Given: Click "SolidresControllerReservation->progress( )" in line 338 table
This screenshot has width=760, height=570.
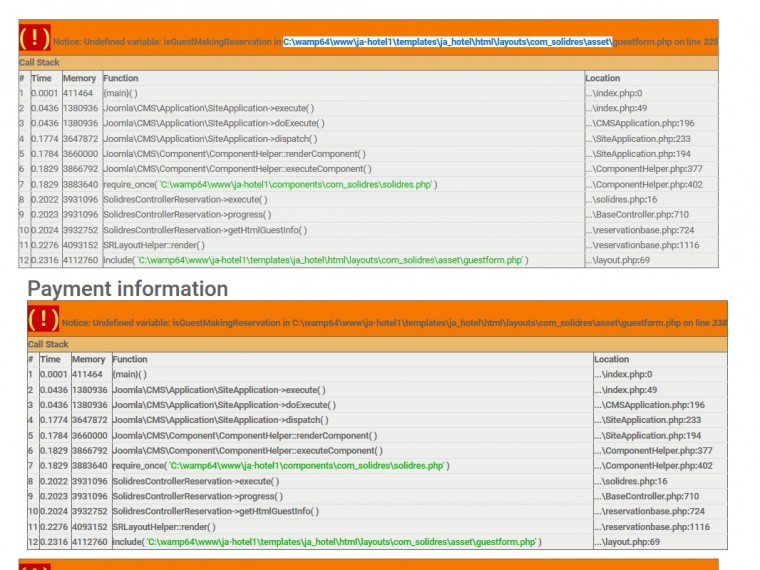Looking at the screenshot, I should (197, 496).
